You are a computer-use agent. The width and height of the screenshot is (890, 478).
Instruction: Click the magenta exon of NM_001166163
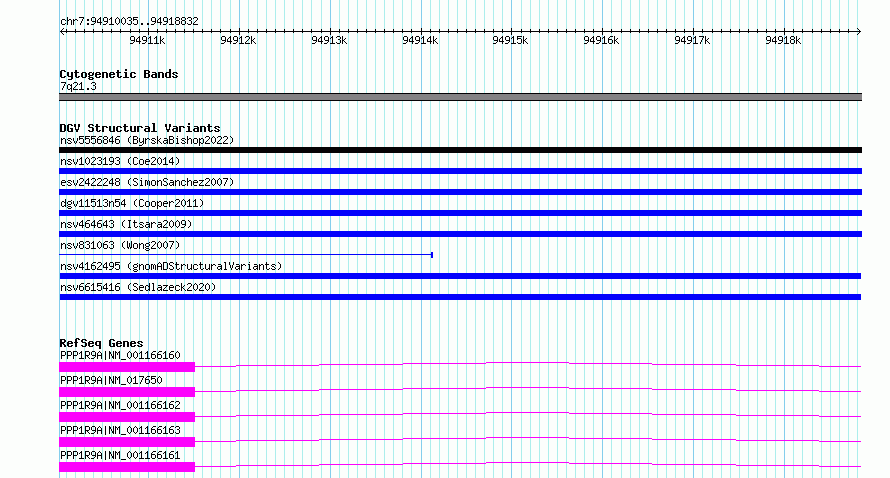click(x=127, y=442)
